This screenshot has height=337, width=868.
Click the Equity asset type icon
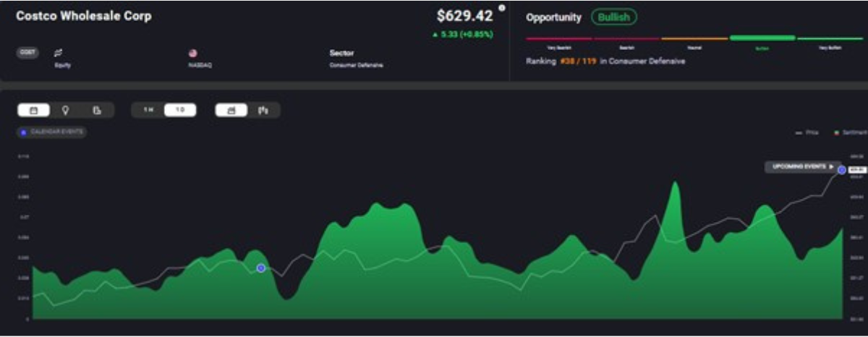(59, 53)
